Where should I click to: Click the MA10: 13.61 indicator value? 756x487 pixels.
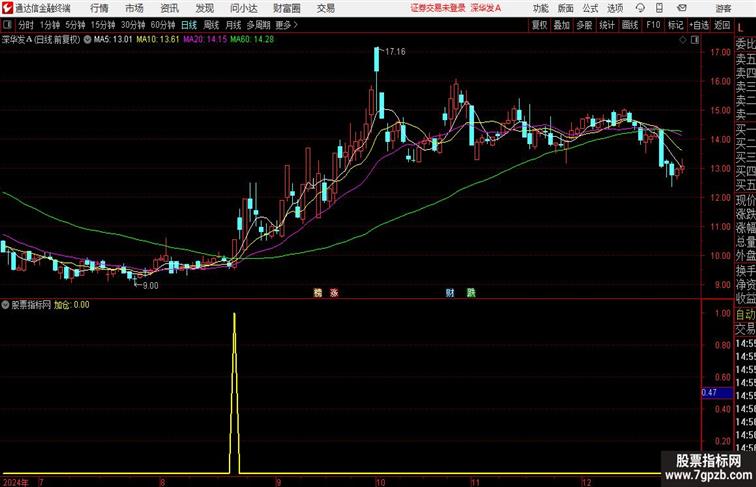(x=158, y=40)
